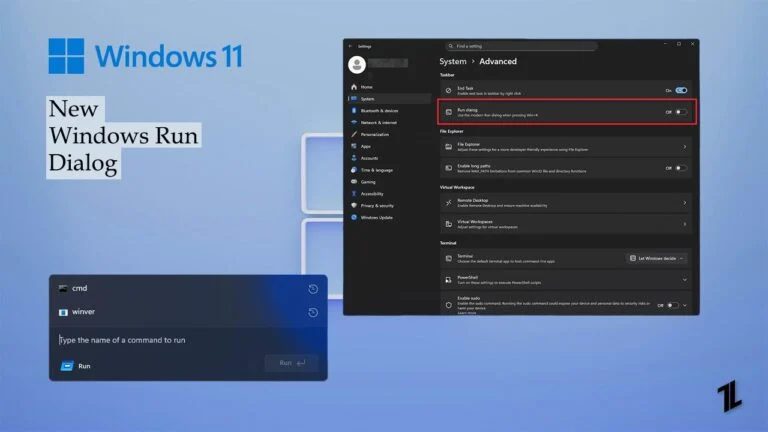The width and height of the screenshot is (768, 432).
Task: Open Accounts in the Settings sidebar
Action: (369, 158)
